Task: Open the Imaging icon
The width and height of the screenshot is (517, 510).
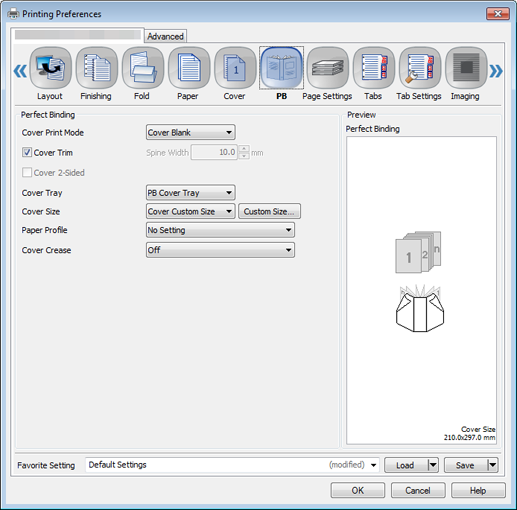Action: (466, 68)
